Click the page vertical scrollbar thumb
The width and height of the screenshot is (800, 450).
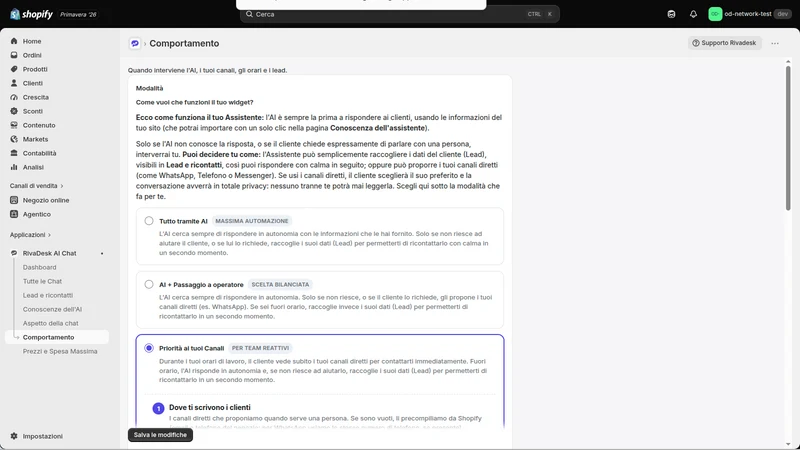click(x=788, y=138)
